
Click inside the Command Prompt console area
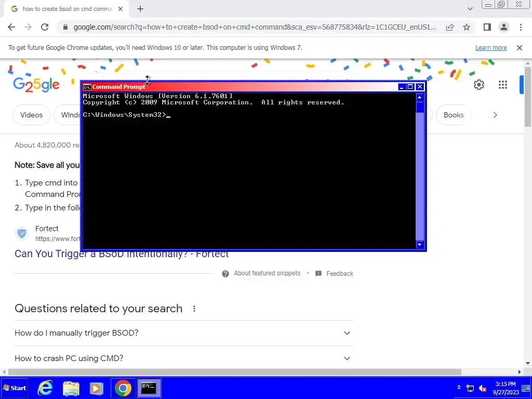coord(249,170)
